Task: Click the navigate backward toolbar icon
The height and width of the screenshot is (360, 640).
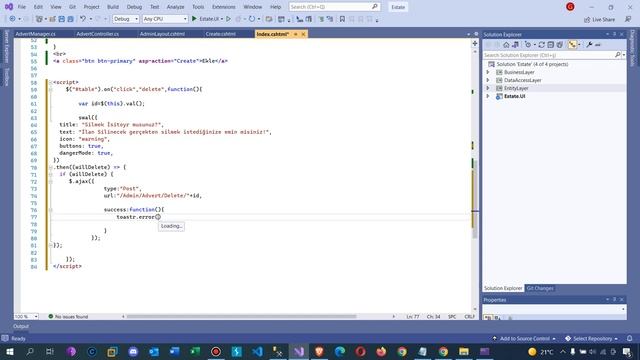Action: [x=12, y=19]
